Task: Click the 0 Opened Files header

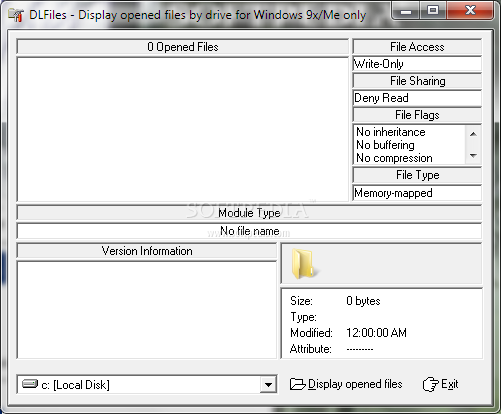Action: point(183,47)
